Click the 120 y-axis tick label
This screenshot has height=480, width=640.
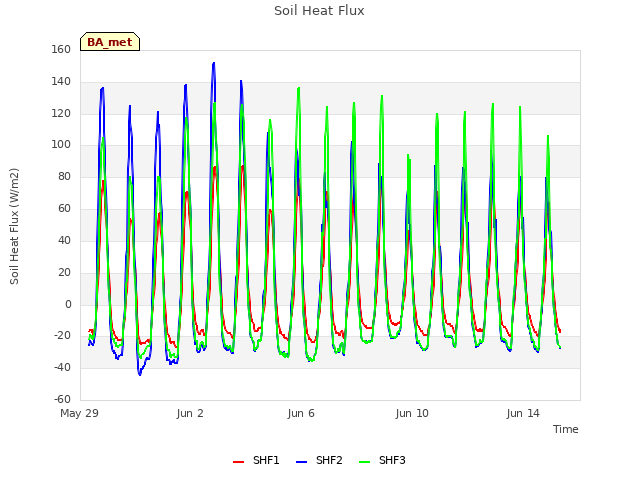tap(61, 113)
